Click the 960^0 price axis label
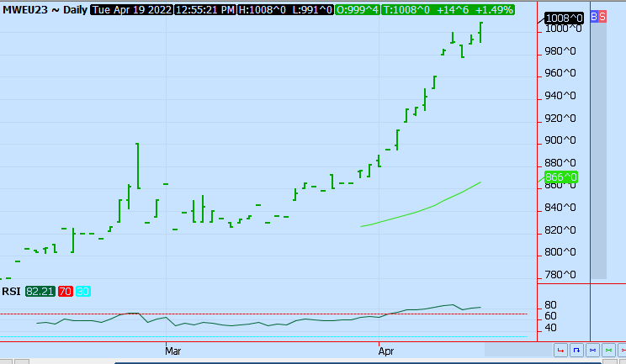Image resolution: width=626 pixels, height=364 pixels. pyautogui.click(x=560, y=73)
